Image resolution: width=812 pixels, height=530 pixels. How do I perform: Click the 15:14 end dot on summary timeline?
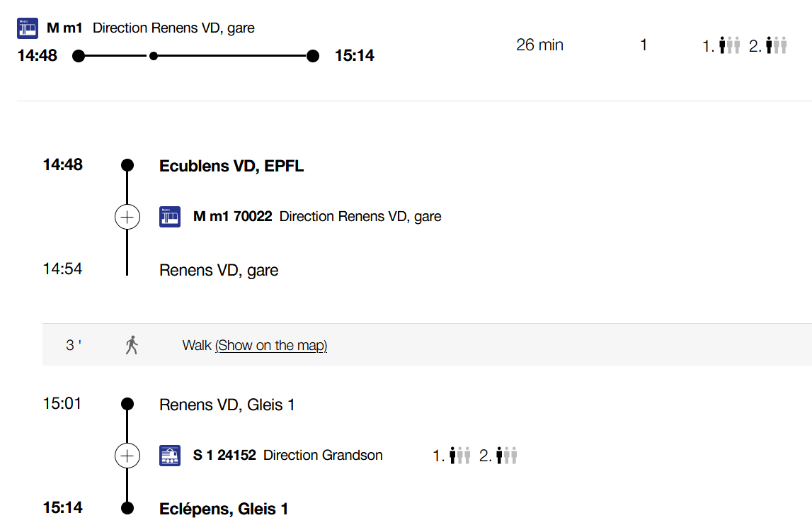point(313,56)
